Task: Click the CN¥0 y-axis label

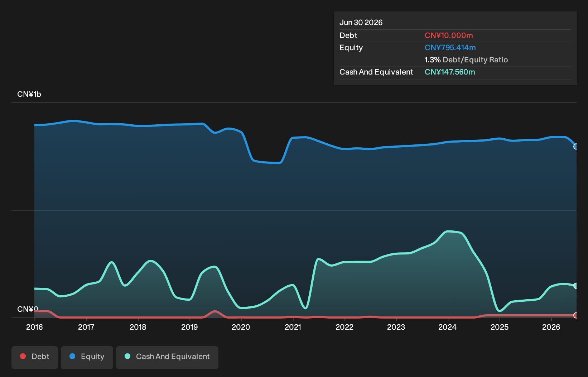Action: (x=28, y=309)
